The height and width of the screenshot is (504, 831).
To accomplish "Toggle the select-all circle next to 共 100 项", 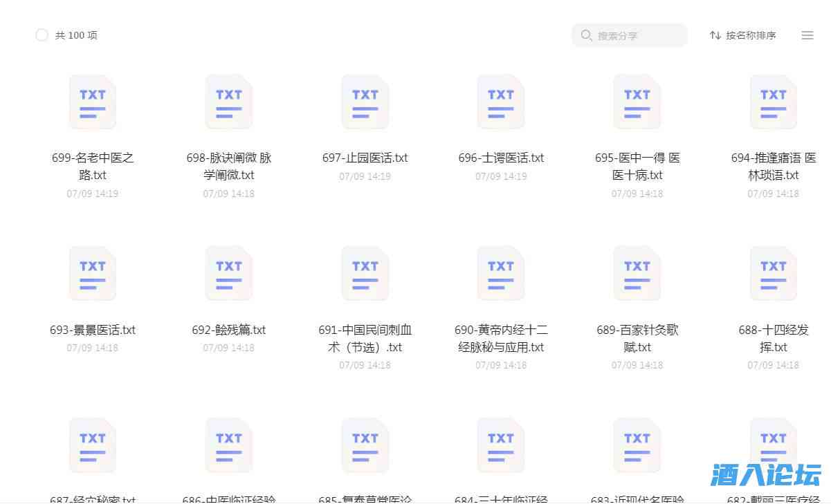I will (42, 35).
